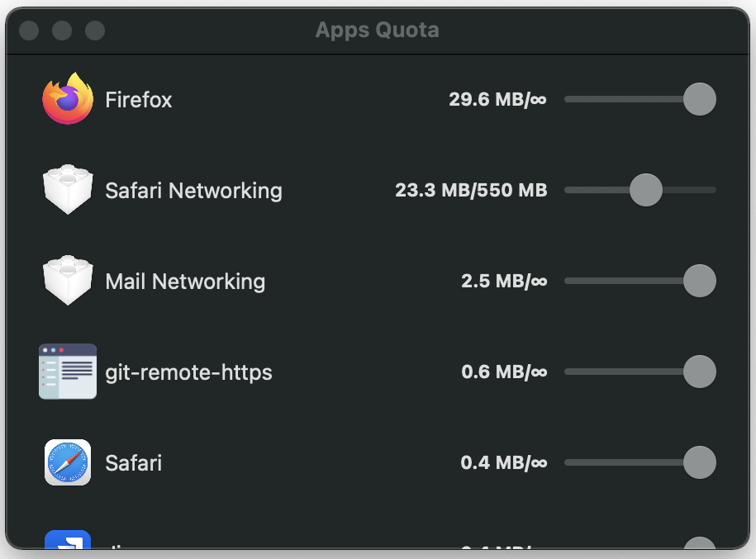This screenshot has height=559, width=756.
Task: Click the Safari compass icon
Action: coord(68,462)
